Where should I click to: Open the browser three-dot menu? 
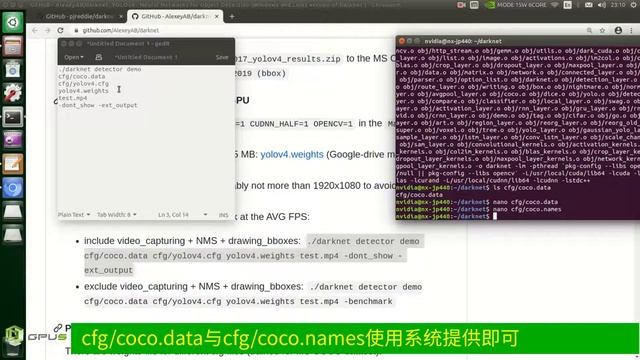coord(631,30)
